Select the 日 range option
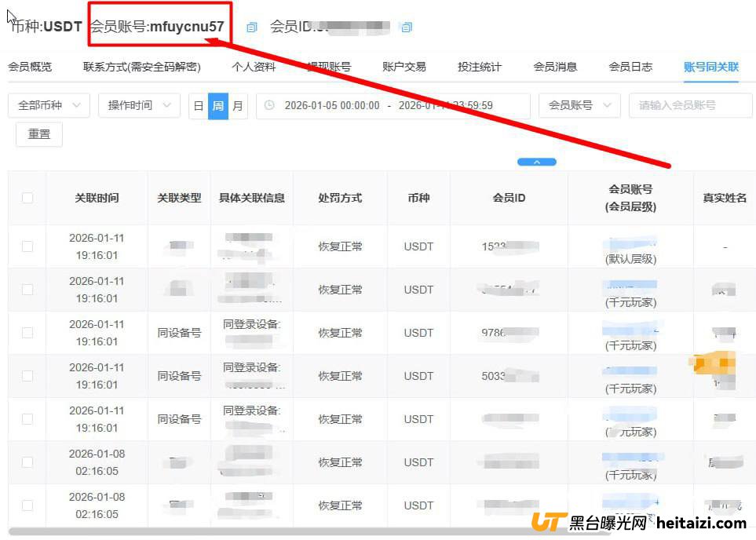 click(198, 106)
